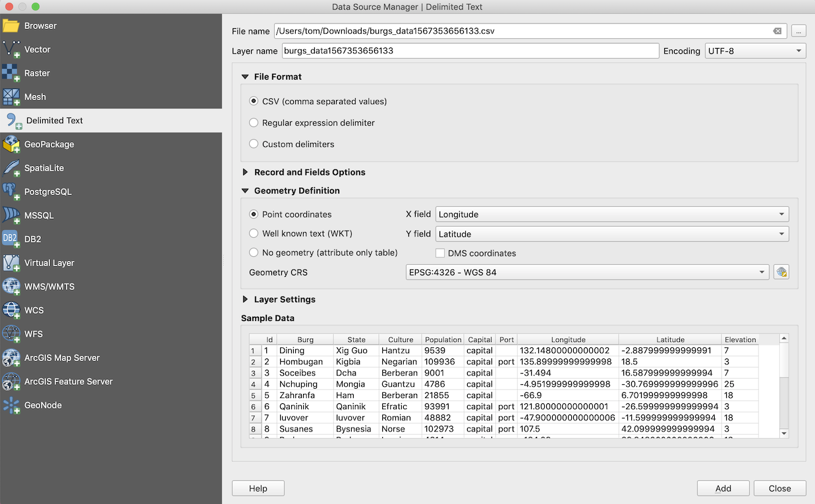The height and width of the screenshot is (504, 815).
Task: Select the Mesh source icon
Action: tap(11, 97)
